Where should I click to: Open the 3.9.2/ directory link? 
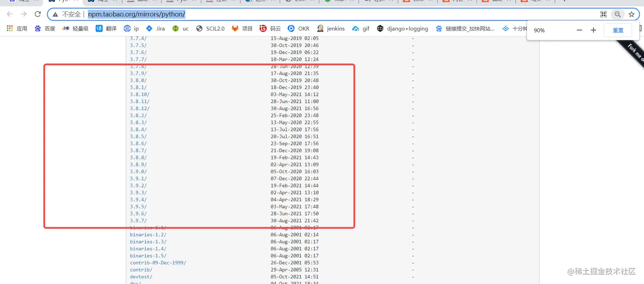tap(138, 185)
